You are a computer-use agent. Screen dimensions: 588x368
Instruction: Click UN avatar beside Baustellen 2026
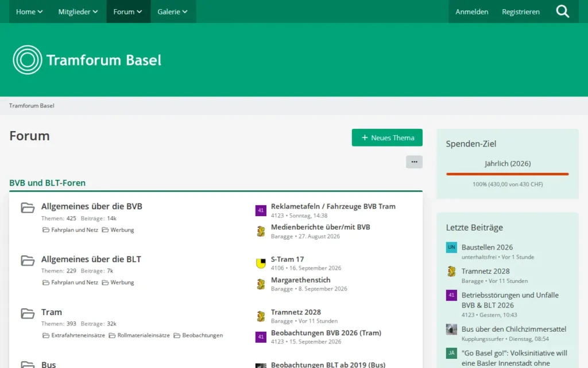click(x=451, y=247)
